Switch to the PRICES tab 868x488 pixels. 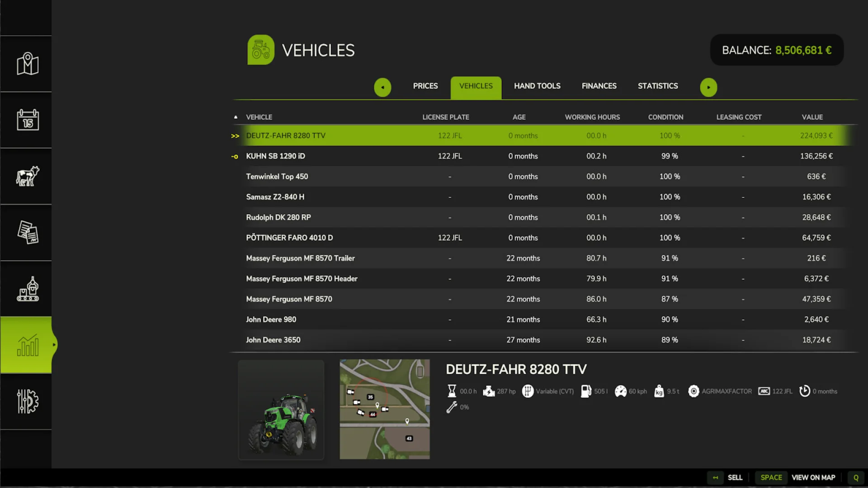tap(425, 86)
